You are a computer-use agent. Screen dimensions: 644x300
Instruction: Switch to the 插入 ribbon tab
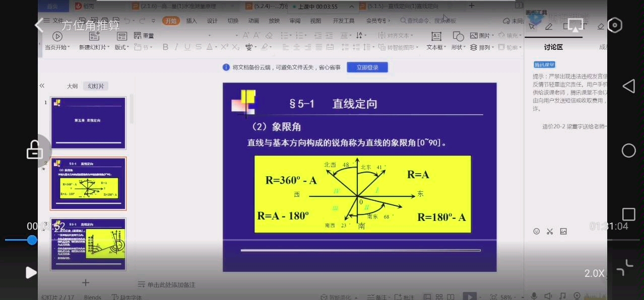pyautogui.click(x=191, y=21)
